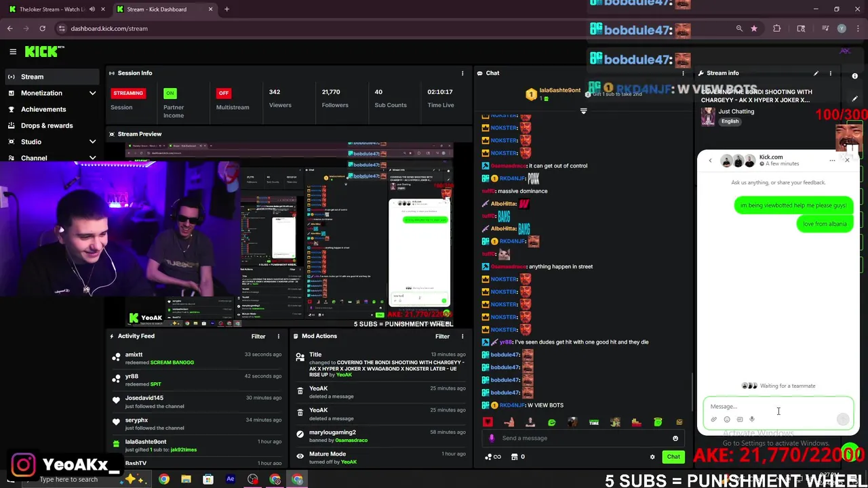Click the pause chat scroll icon
This screenshot has width=868, height=488.
tap(583, 110)
